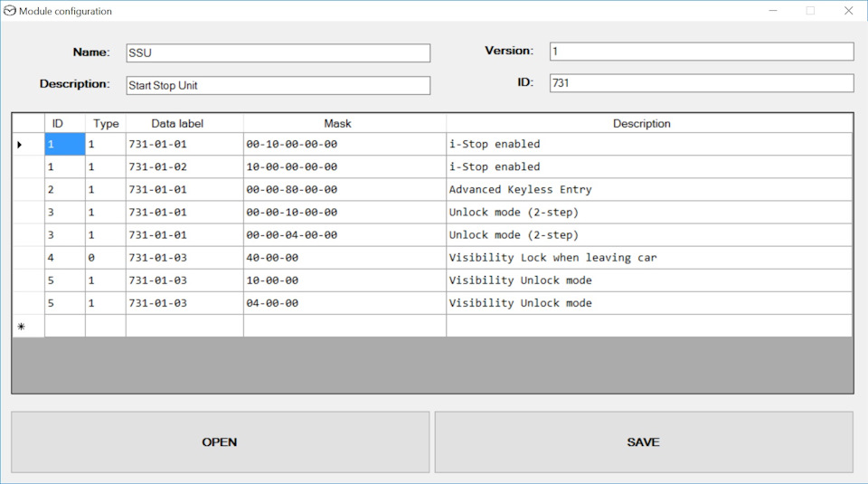The height and width of the screenshot is (484, 868).
Task: Click the empty Description cell in new row
Action: [649, 327]
